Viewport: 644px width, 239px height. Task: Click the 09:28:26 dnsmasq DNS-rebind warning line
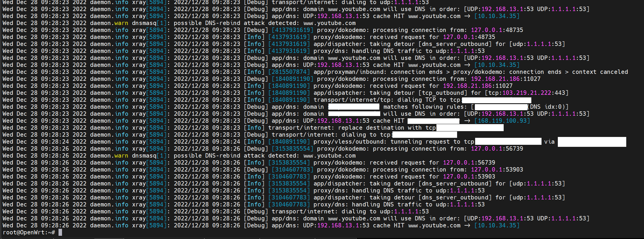point(179,156)
